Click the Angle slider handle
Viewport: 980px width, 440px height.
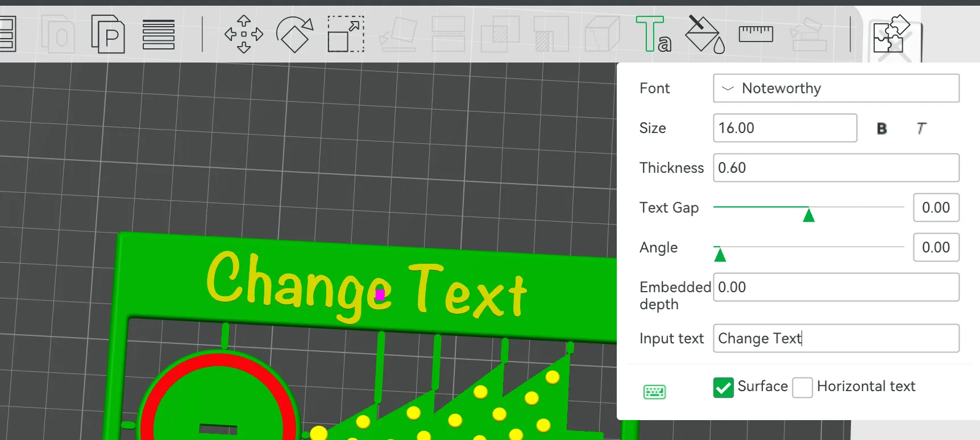[720, 255]
